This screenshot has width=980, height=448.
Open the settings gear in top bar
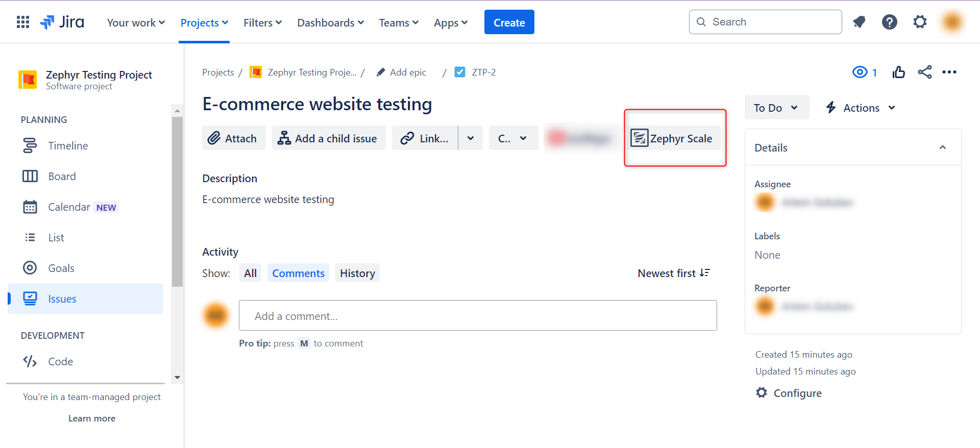click(x=920, y=22)
